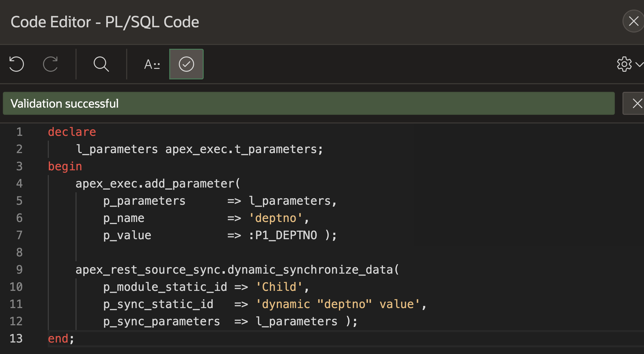Click the Code Editor - PL/SQL Code title
Viewport: 644px width, 354px height.
pyautogui.click(x=105, y=22)
